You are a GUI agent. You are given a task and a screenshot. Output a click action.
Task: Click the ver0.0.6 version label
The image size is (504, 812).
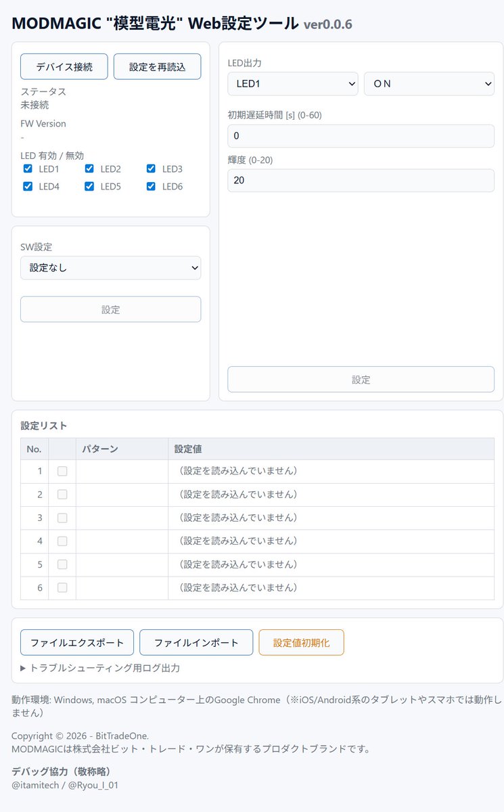point(327,24)
